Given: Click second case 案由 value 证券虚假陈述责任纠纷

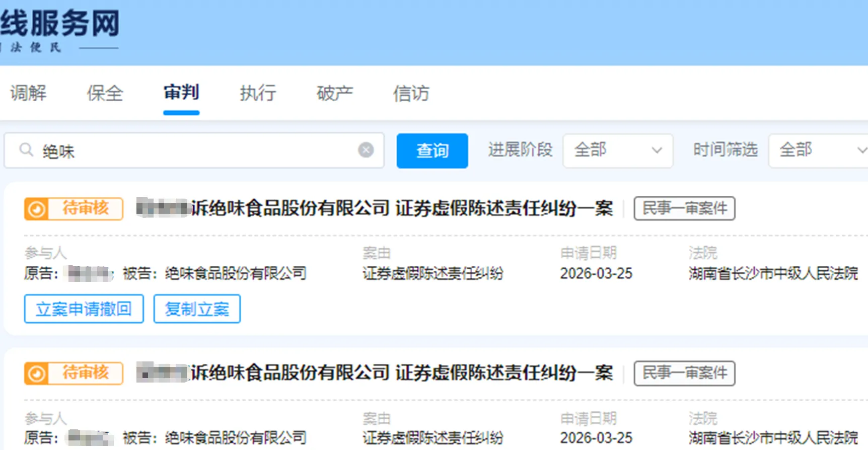Looking at the screenshot, I should [433, 438].
